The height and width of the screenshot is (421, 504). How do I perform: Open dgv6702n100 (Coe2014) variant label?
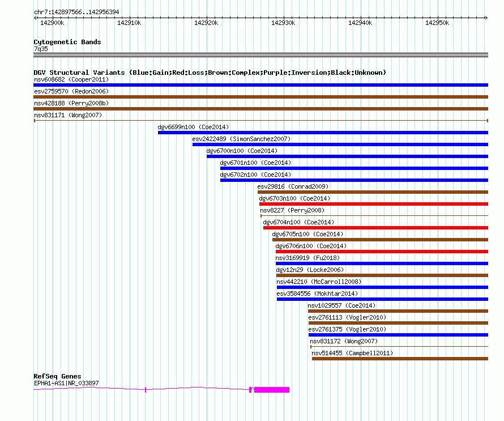255,175
